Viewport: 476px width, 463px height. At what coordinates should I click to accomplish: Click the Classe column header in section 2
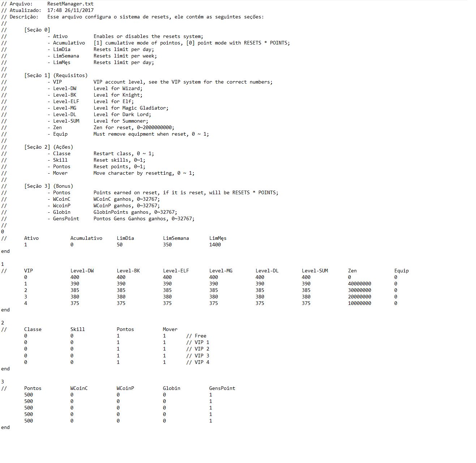pyautogui.click(x=33, y=330)
